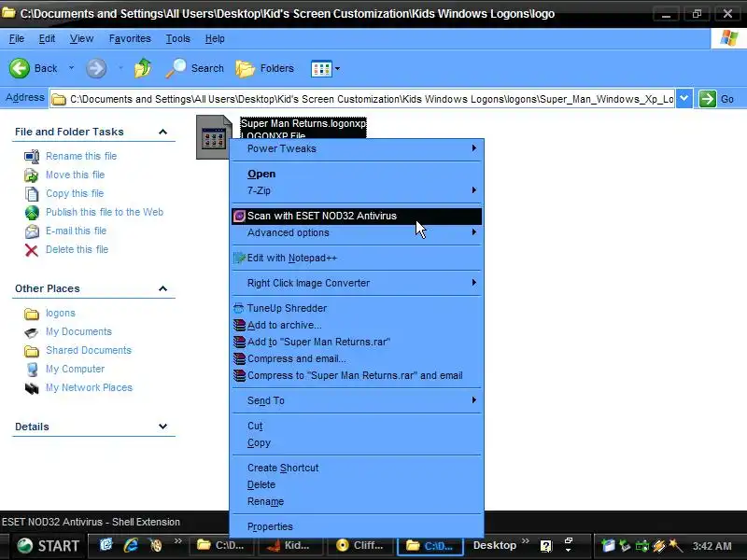Image resolution: width=747 pixels, height=560 pixels.
Task: Click Publish this file to the Web
Action: click(105, 212)
